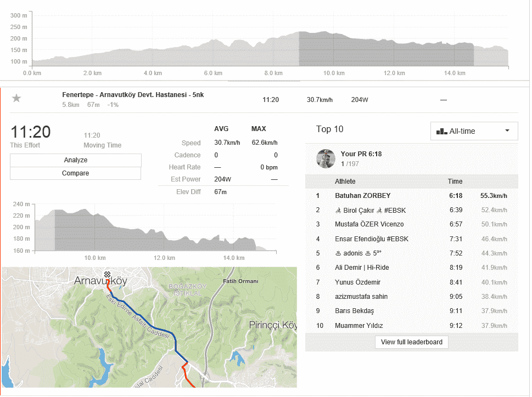Star the Fenertepe - Arnavutköy segment
This screenshot has width=532, height=397.
click(x=17, y=98)
